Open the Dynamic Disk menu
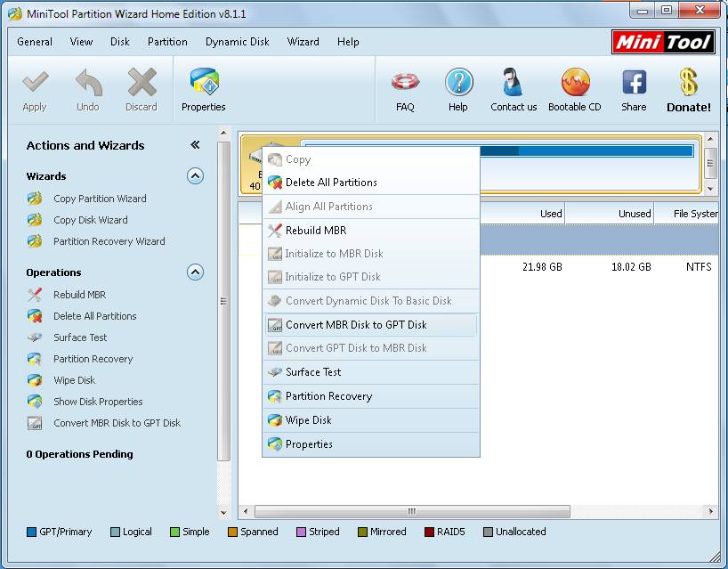728x569 pixels. (238, 42)
